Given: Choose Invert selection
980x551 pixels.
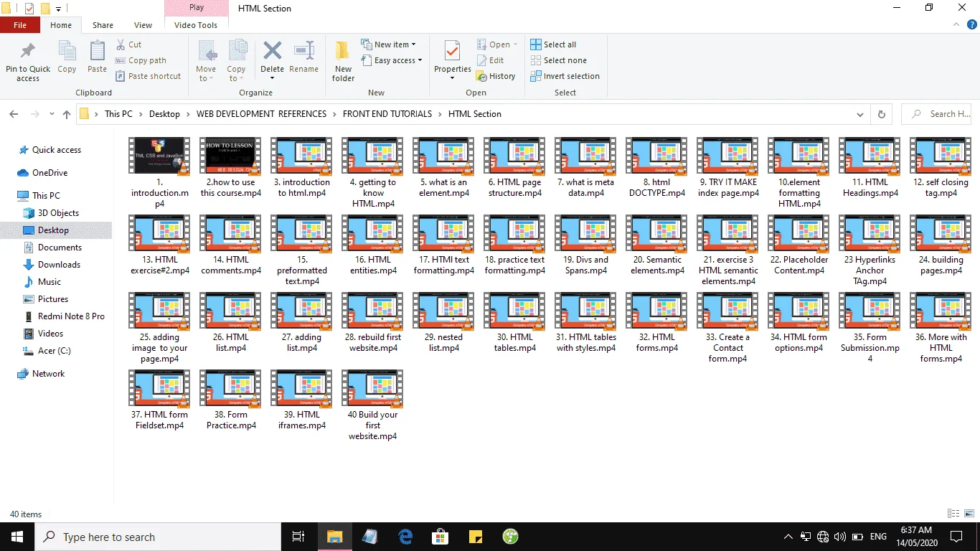Looking at the screenshot, I should pyautogui.click(x=565, y=76).
